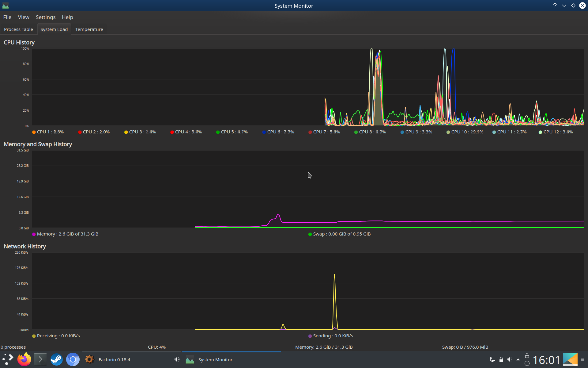Click the power/leave icon by clock
Screen dimensions: 588x368
click(x=527, y=363)
